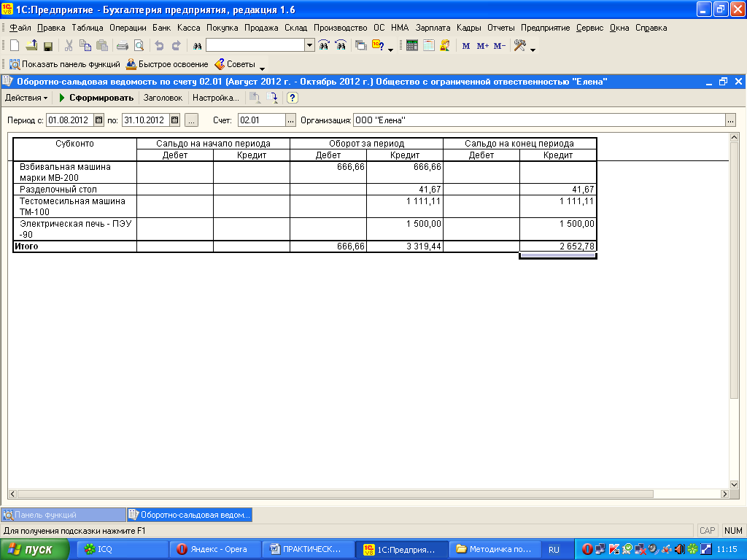747x560 pixels.
Task: Click the M memory button
Action: point(466,46)
